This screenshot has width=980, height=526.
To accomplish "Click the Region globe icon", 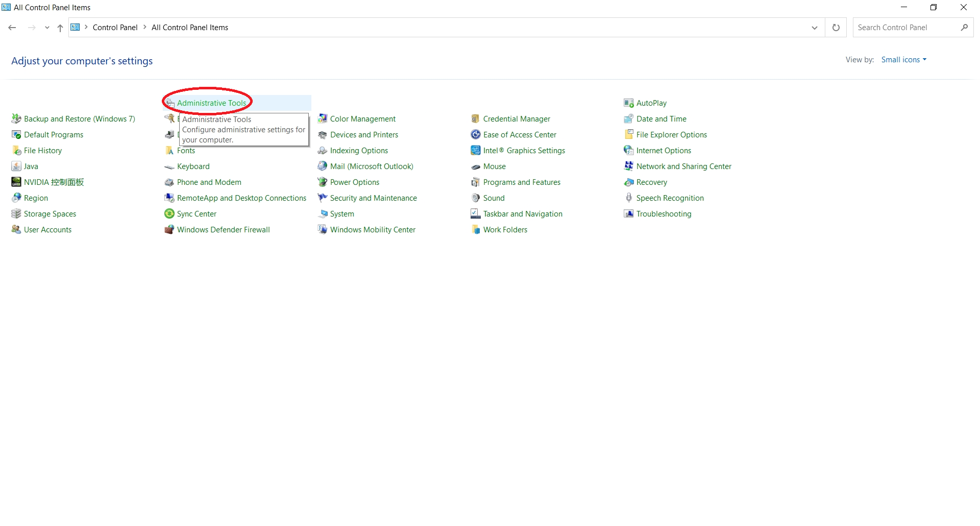I will [16, 198].
